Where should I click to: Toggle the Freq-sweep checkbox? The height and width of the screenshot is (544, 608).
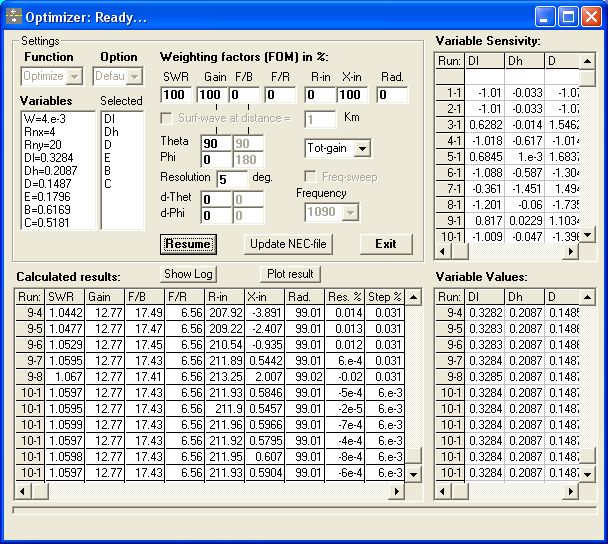pos(311,177)
